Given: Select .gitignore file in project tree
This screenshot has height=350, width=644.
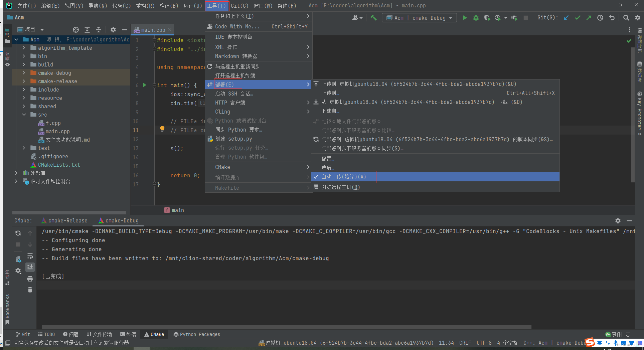Looking at the screenshot, I should pos(53,156).
